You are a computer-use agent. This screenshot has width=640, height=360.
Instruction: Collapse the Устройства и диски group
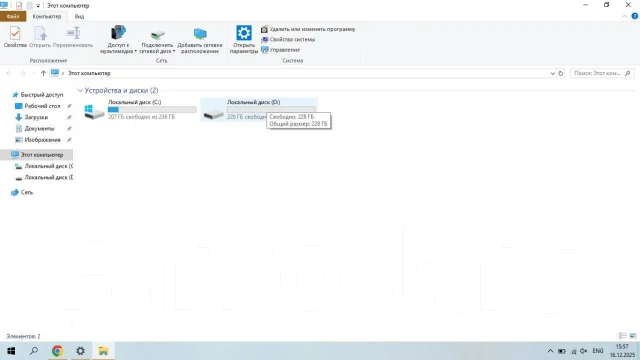80,91
